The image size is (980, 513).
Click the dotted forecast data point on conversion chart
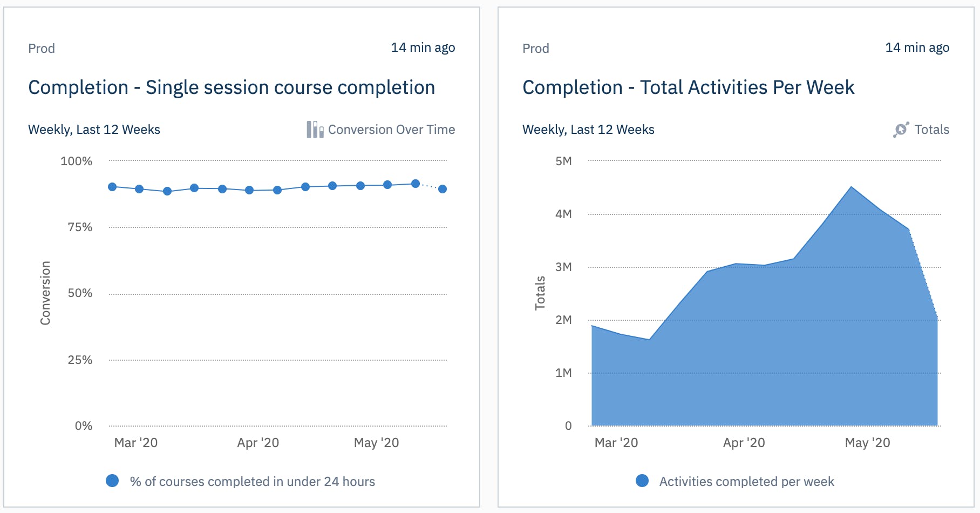[x=443, y=189]
